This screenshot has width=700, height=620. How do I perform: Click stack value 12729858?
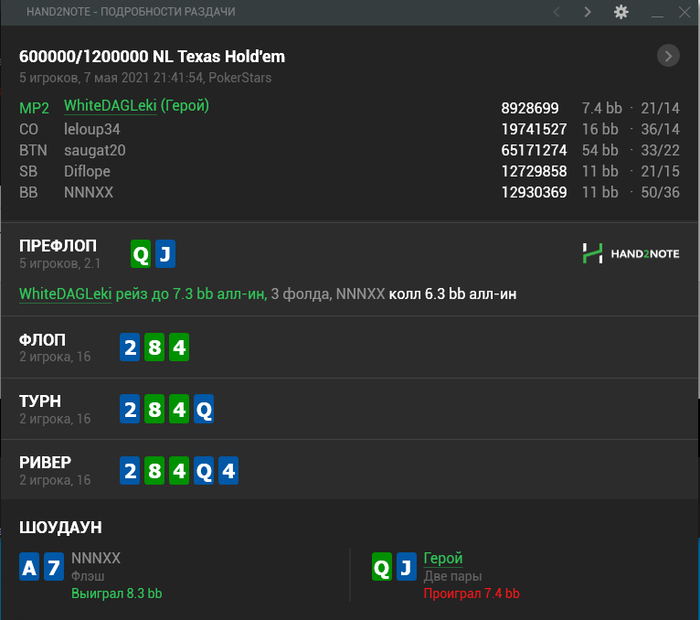[x=534, y=171]
